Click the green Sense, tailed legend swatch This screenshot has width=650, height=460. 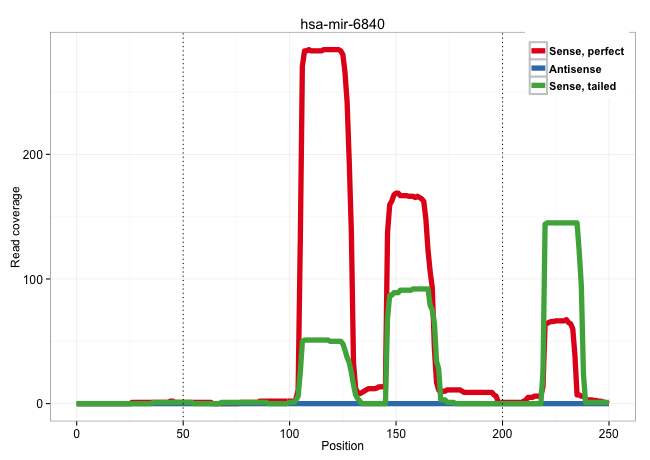point(538,86)
